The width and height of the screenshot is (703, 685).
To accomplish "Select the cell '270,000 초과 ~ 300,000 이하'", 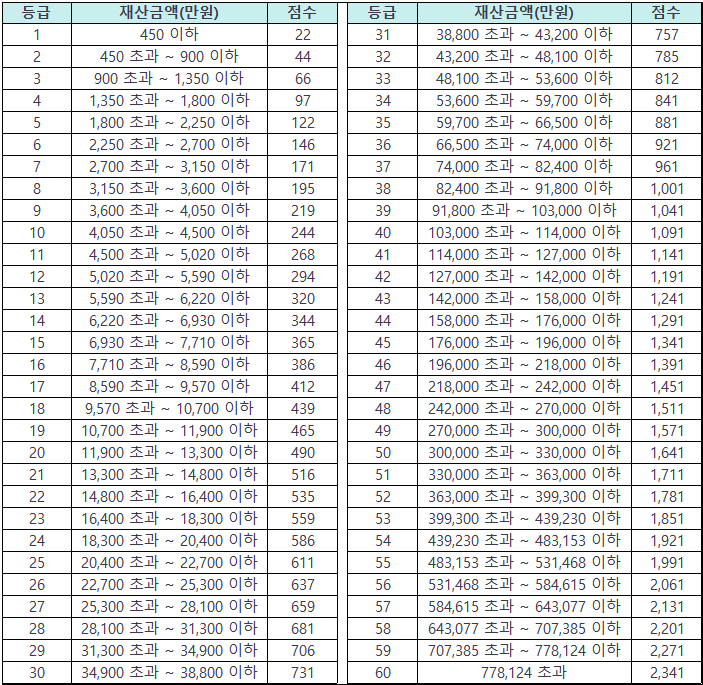I will point(524,430).
